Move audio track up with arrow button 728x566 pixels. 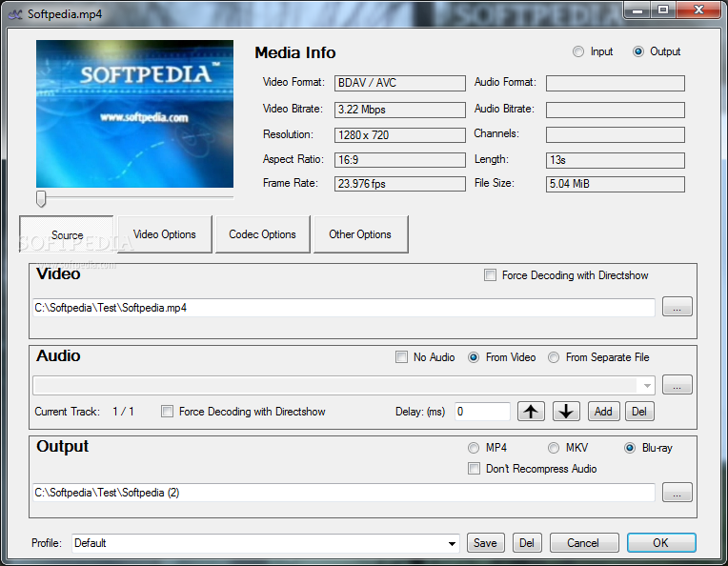[x=531, y=412]
